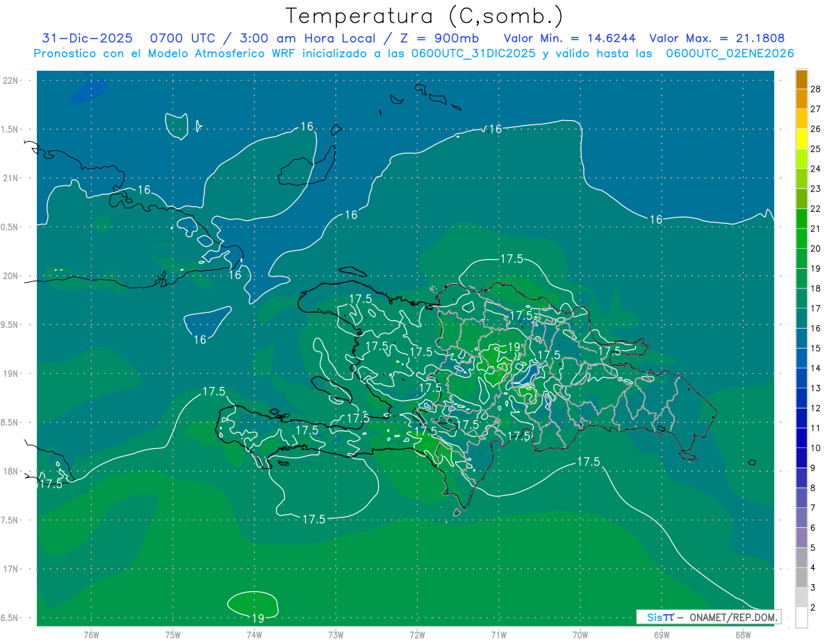
Task: Click the "20N" latitude axis label
Action: [11, 276]
